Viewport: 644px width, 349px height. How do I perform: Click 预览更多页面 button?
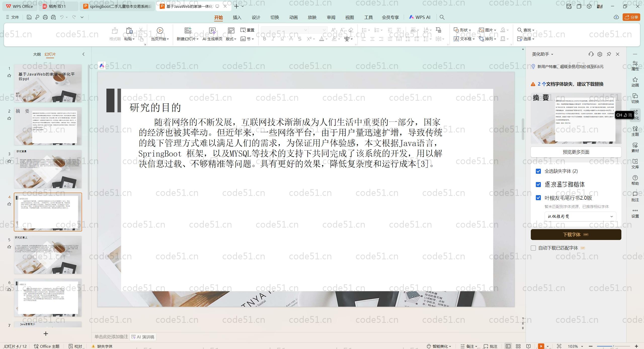(x=576, y=152)
